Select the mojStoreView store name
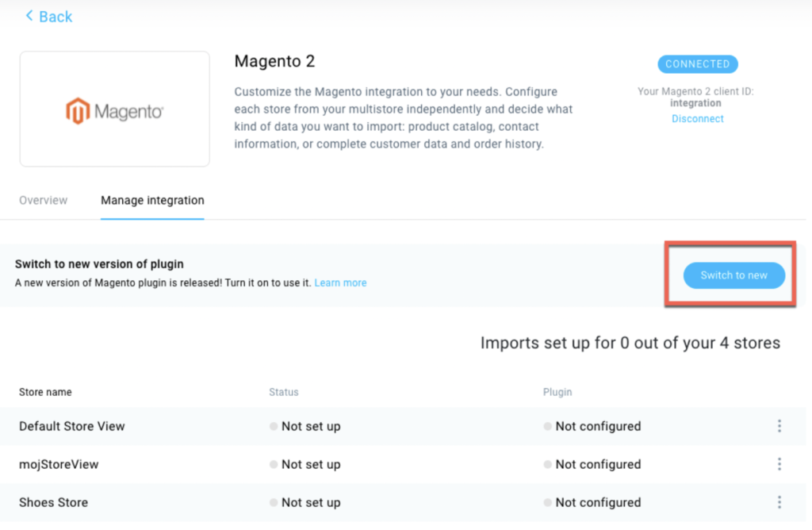The width and height of the screenshot is (812, 530). 59,464
